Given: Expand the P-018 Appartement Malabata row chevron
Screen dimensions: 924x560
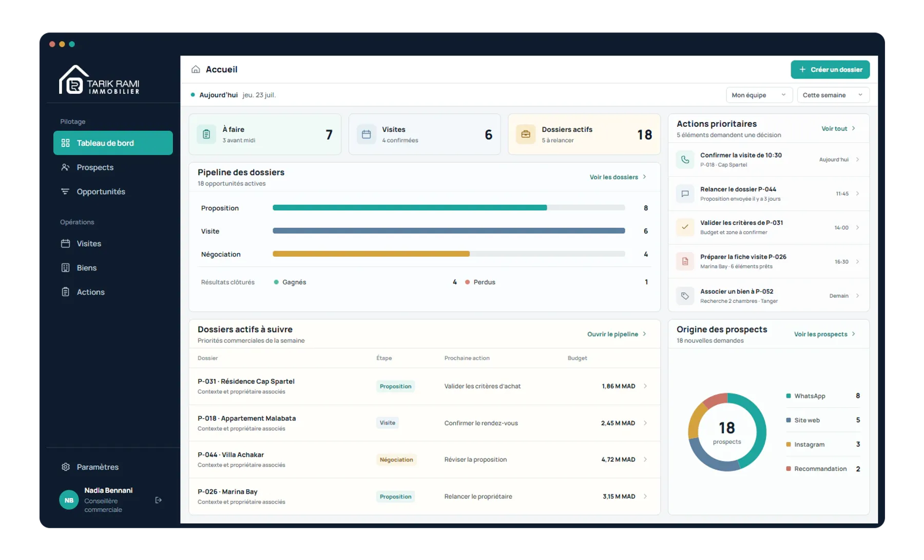Looking at the screenshot, I should (645, 423).
